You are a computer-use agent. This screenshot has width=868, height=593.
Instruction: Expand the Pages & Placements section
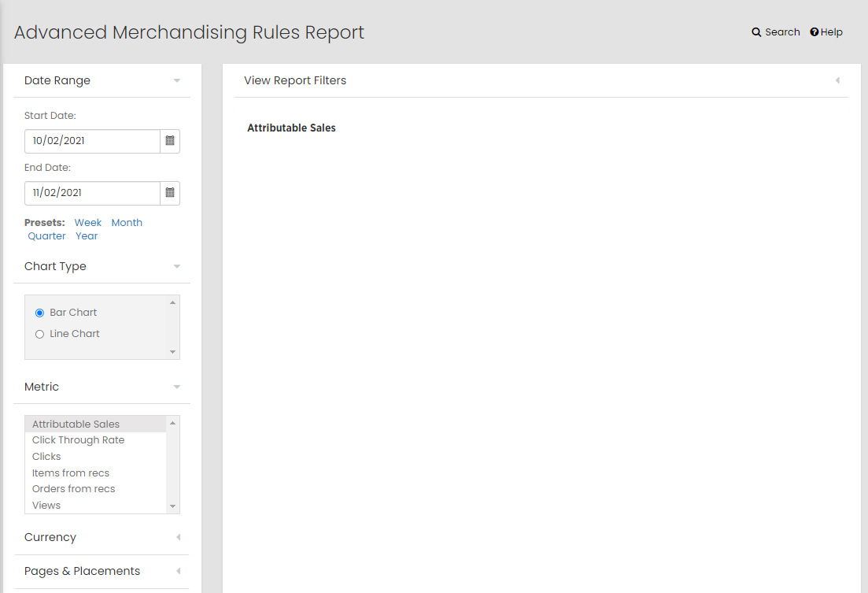tap(179, 571)
